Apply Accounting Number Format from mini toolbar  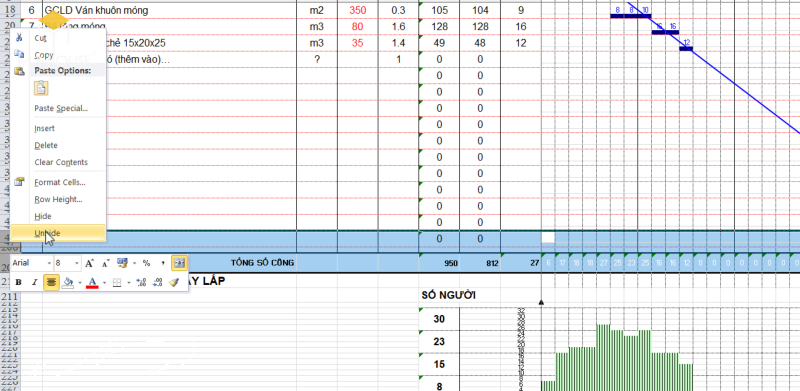122,263
